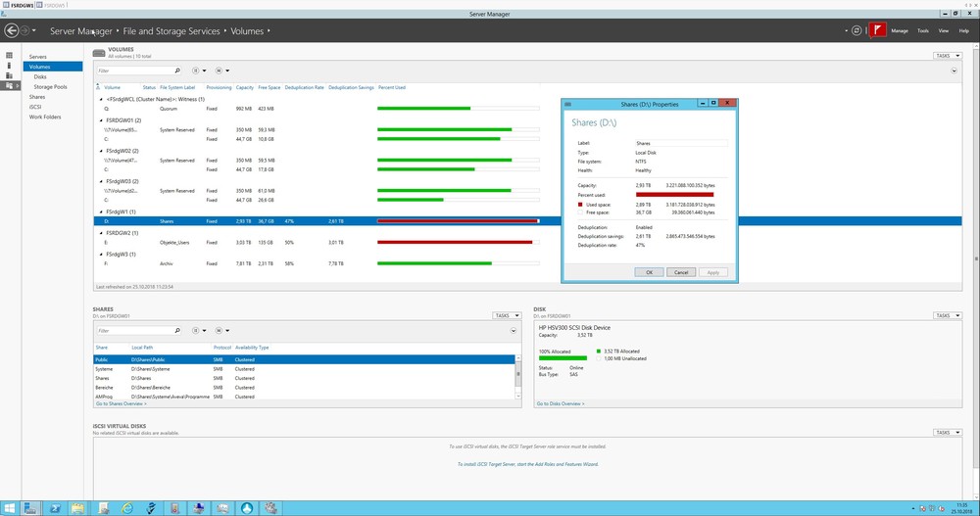Click the shares Filter input box
980x516 pixels.
point(135,331)
